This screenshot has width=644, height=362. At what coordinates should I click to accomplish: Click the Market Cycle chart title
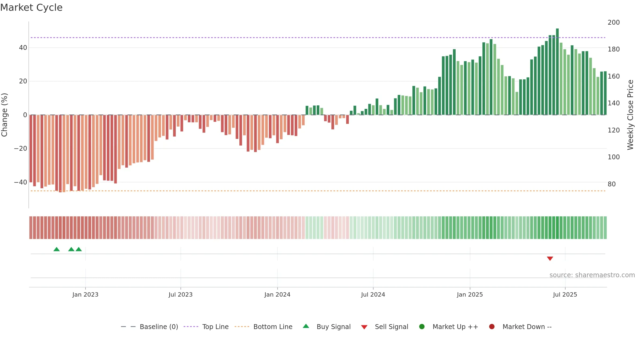click(31, 8)
